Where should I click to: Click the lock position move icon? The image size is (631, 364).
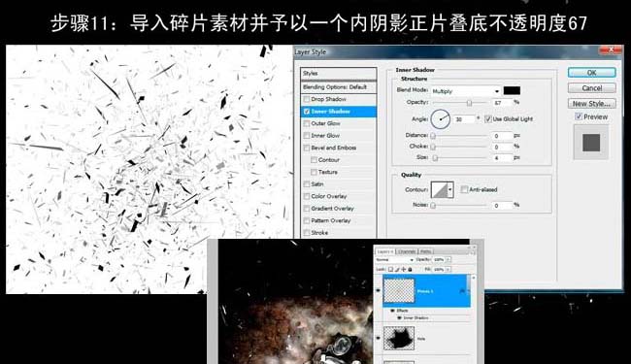(404, 269)
